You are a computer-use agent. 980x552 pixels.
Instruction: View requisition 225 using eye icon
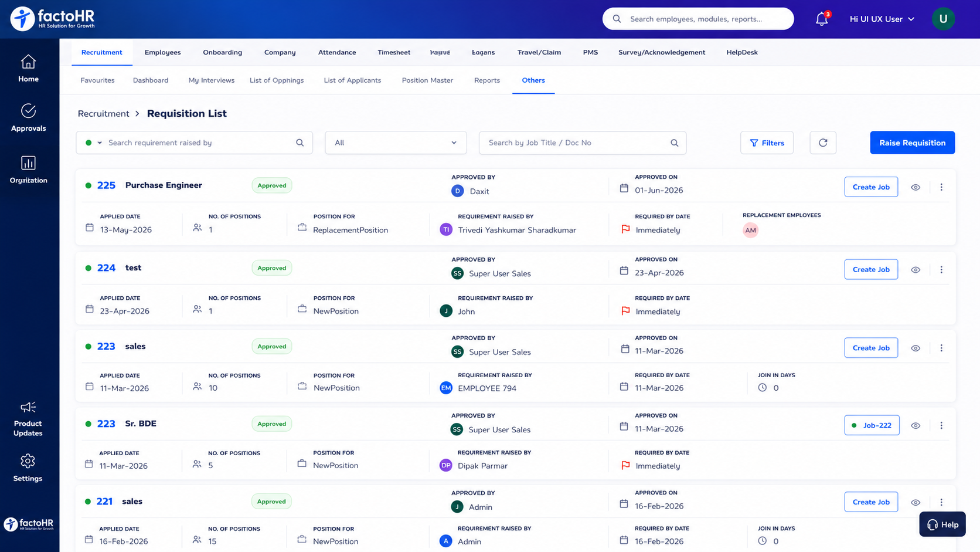click(916, 187)
